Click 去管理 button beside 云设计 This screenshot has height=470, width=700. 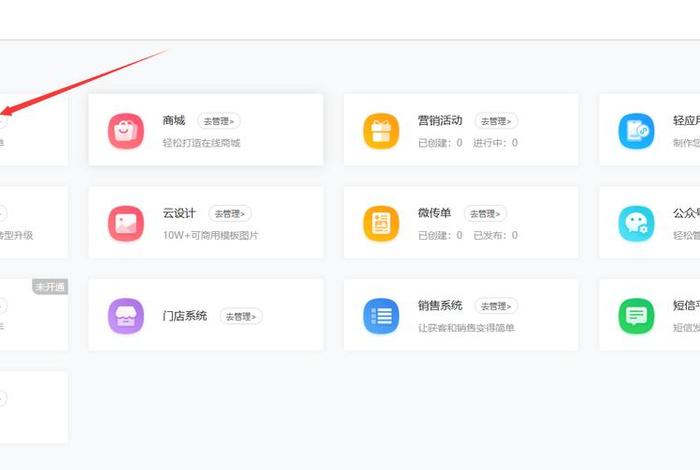230,214
